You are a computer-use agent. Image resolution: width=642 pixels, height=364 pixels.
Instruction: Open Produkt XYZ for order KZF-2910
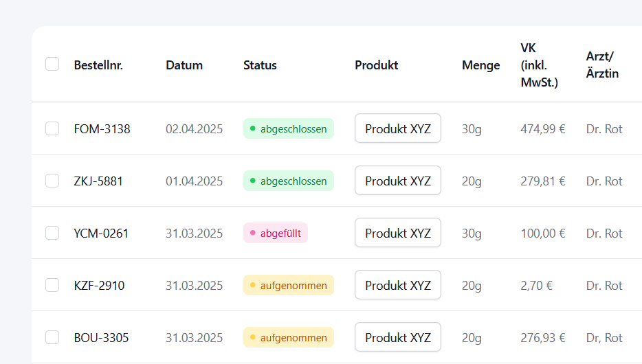coord(397,285)
